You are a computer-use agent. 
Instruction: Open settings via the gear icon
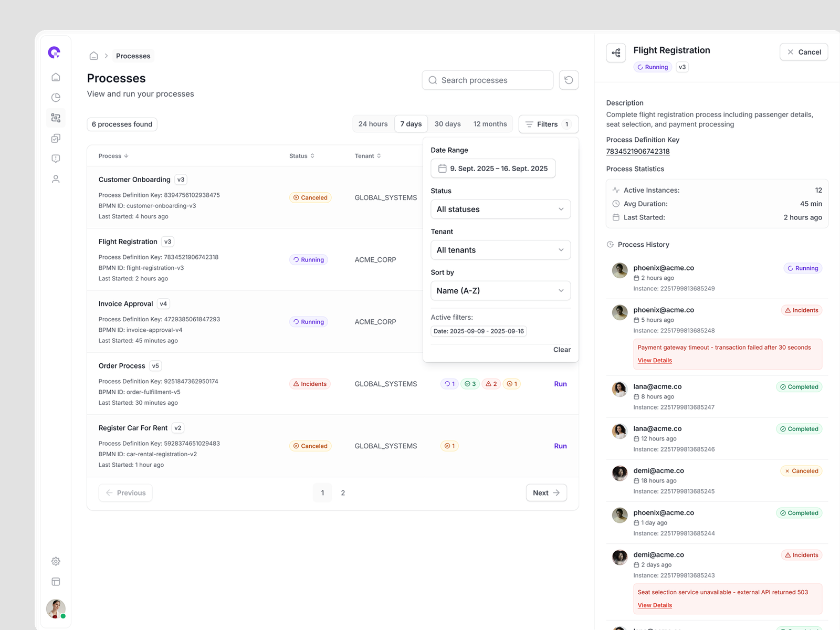point(56,561)
